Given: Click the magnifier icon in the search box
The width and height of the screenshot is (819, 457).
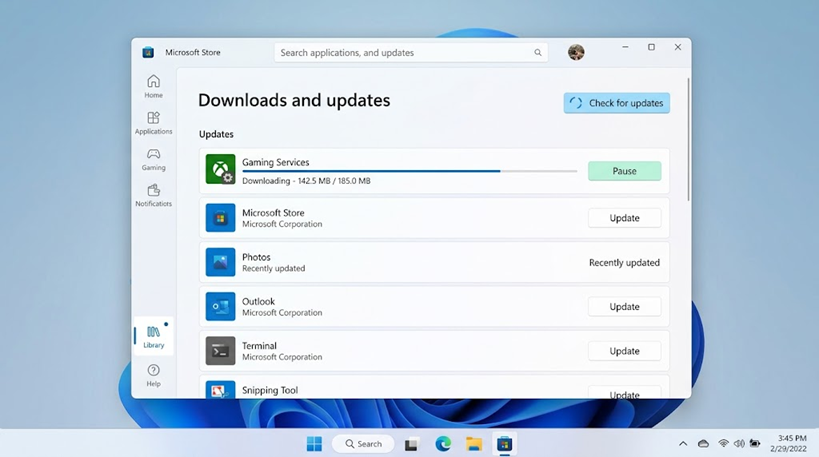Looking at the screenshot, I should tap(537, 52).
